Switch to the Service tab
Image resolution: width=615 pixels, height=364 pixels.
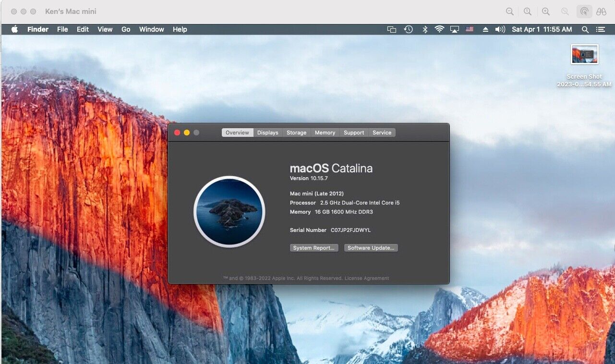pos(382,133)
